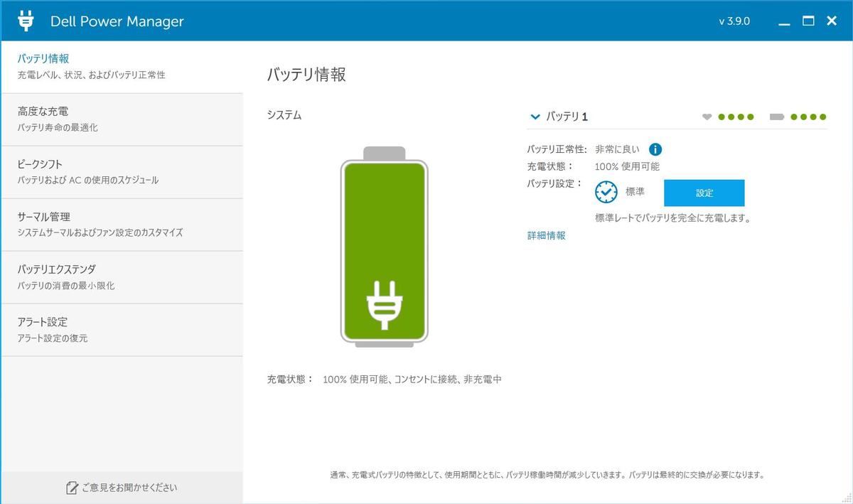Go to サーマル管理 settings
Image resolution: width=853 pixels, height=504 pixels.
[122, 225]
